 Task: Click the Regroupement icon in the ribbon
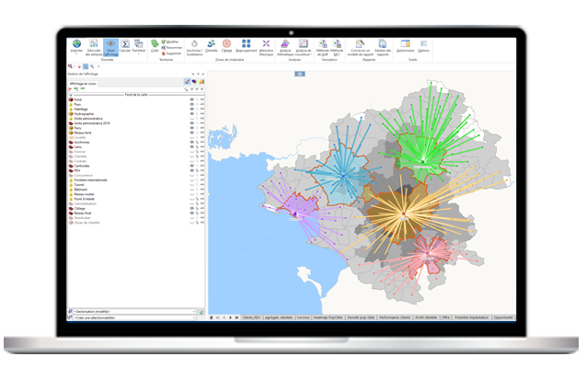246,44
